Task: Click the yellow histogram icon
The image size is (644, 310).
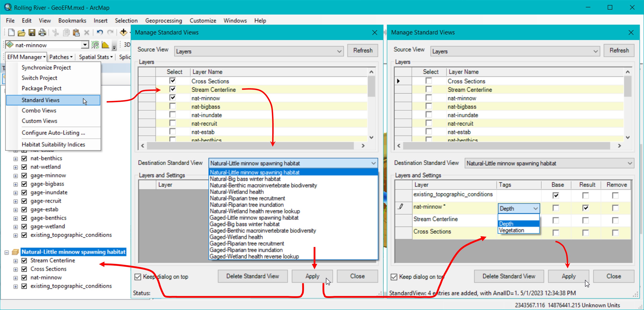Action: [x=105, y=45]
